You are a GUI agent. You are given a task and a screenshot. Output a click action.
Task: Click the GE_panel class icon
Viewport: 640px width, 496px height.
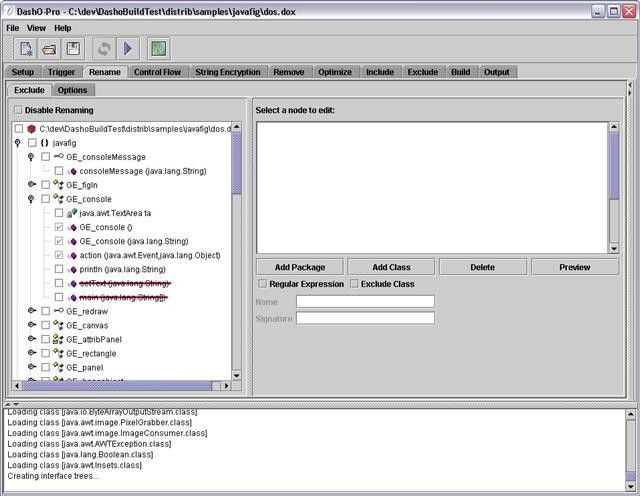58,367
